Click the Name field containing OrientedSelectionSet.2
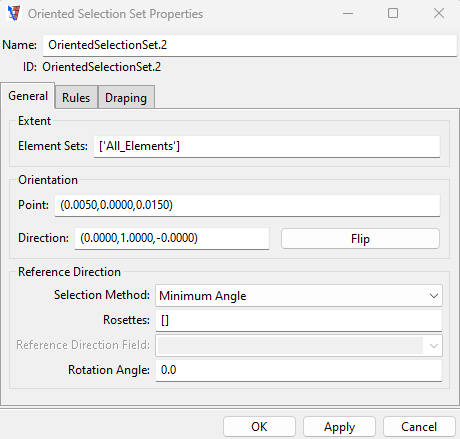The image size is (460, 439). pyautogui.click(x=250, y=45)
